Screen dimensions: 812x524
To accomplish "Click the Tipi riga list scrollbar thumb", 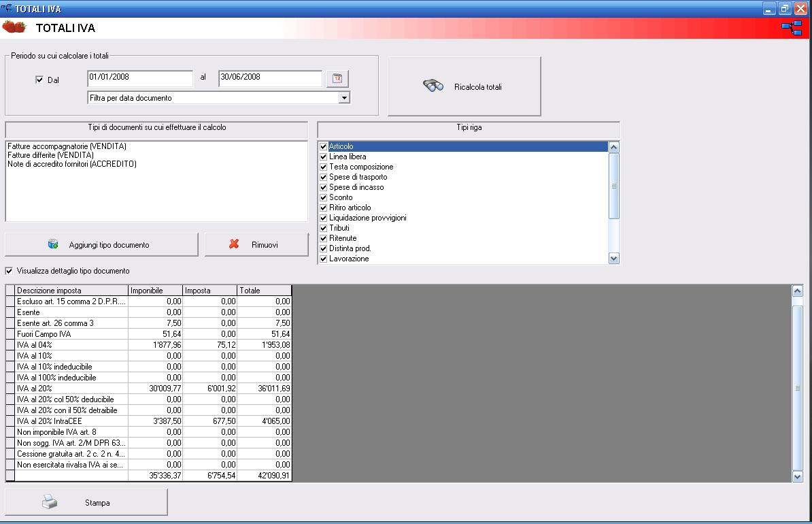I will [x=613, y=186].
